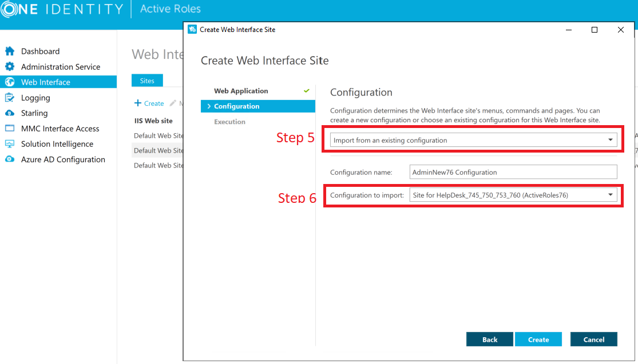Open Solution Intelligence in the sidebar

tap(58, 144)
